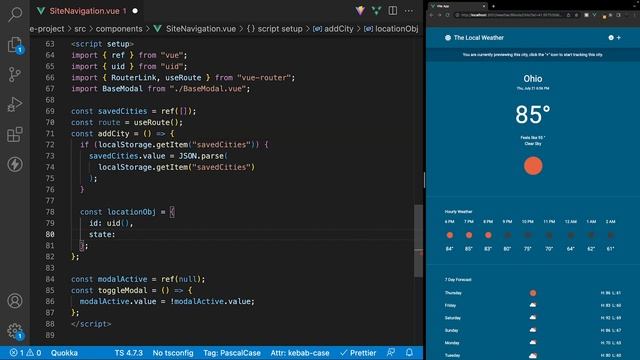Click the info icon in weather app header
Viewport: 640px width, 360px height.
point(611,38)
